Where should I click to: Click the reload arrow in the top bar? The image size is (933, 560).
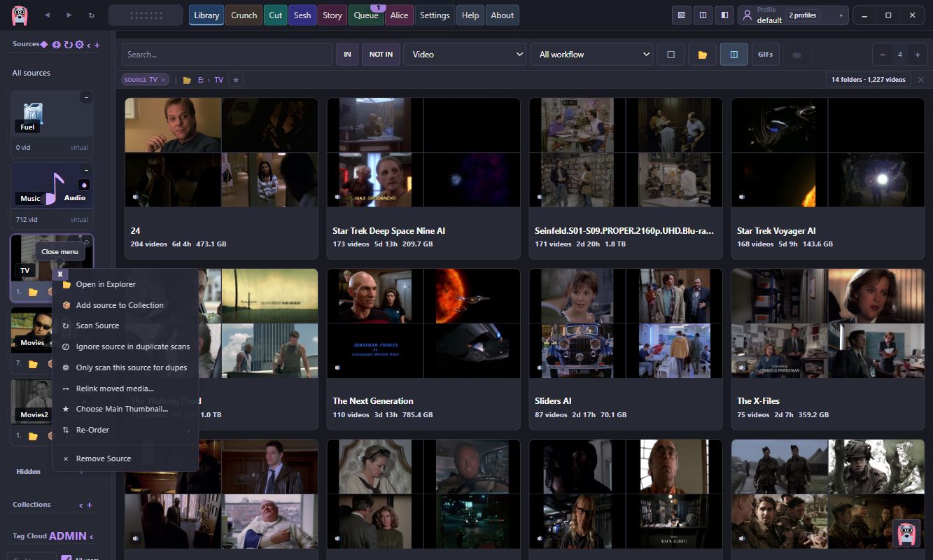click(91, 15)
